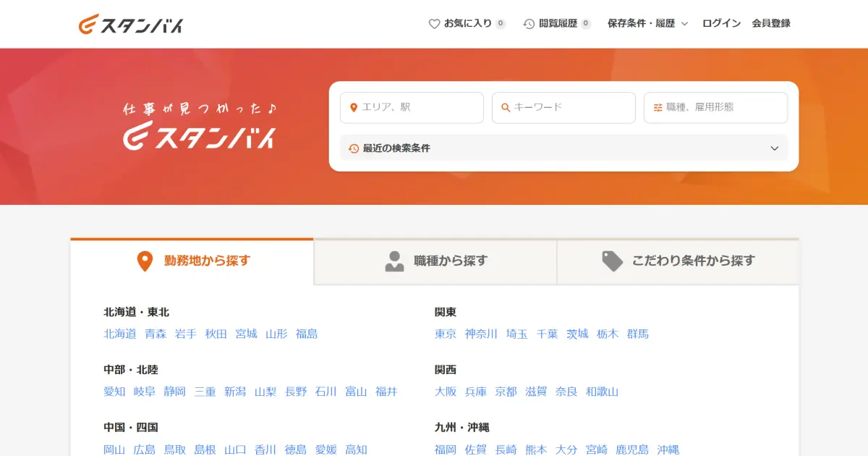The height and width of the screenshot is (456, 868).
Task: Click the filter sliders icon in job type field
Action: (658, 108)
